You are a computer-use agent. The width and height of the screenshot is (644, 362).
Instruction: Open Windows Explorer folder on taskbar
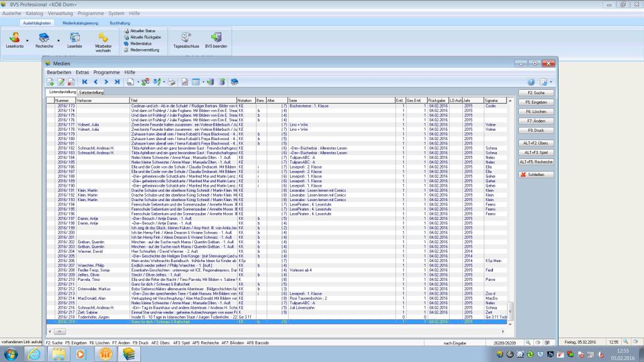pos(58,354)
